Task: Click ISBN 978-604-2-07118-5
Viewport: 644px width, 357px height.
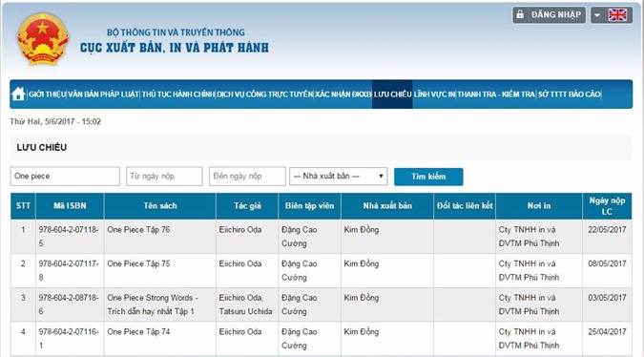Action: coord(69,236)
